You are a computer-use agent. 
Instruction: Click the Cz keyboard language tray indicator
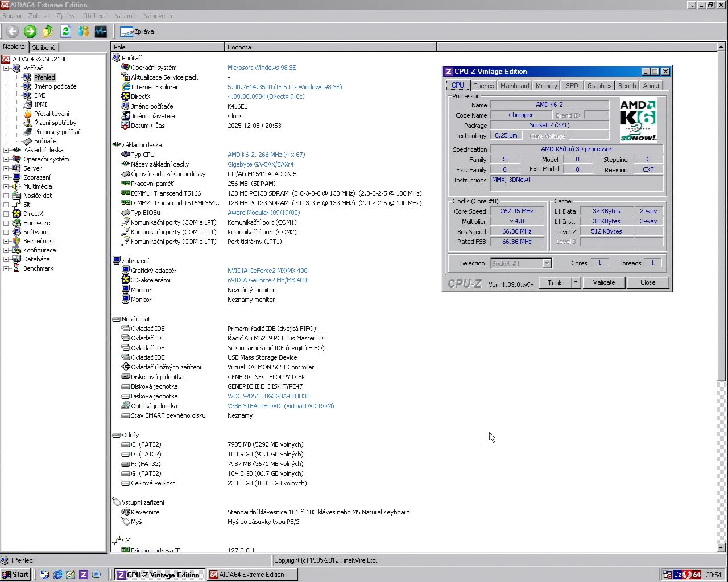click(677, 575)
